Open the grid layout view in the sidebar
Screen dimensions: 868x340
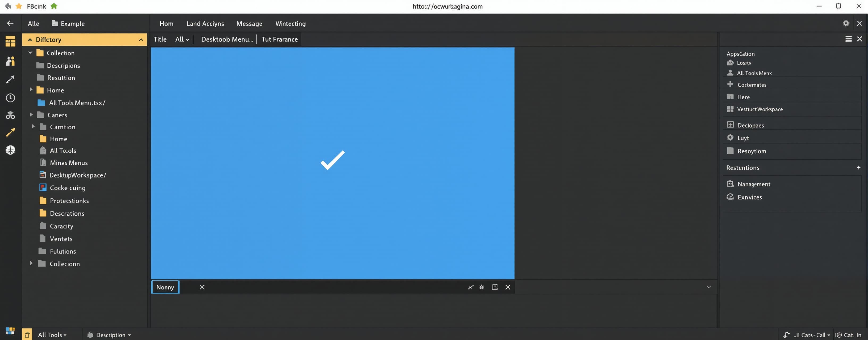pos(10,41)
